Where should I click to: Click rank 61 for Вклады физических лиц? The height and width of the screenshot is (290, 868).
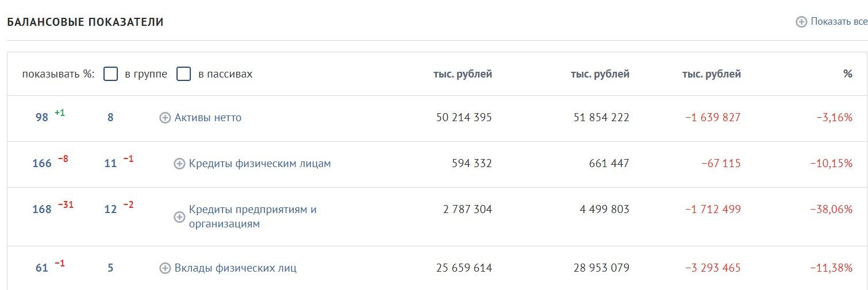click(x=42, y=268)
